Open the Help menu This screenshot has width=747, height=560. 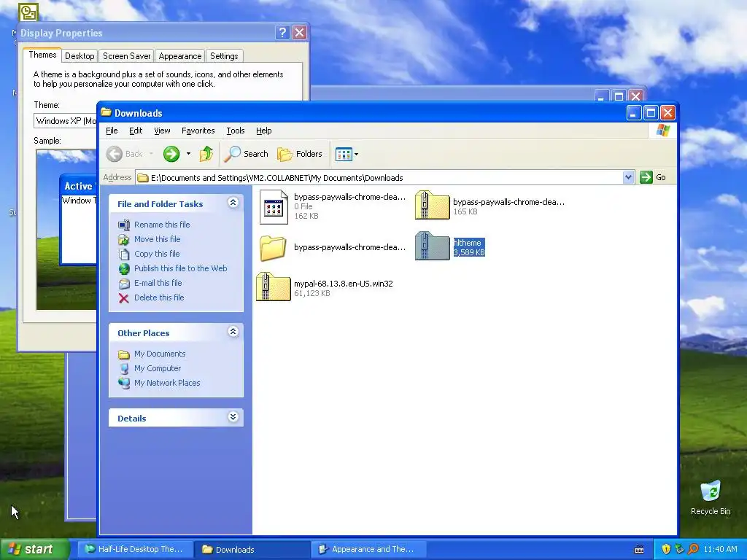(263, 131)
